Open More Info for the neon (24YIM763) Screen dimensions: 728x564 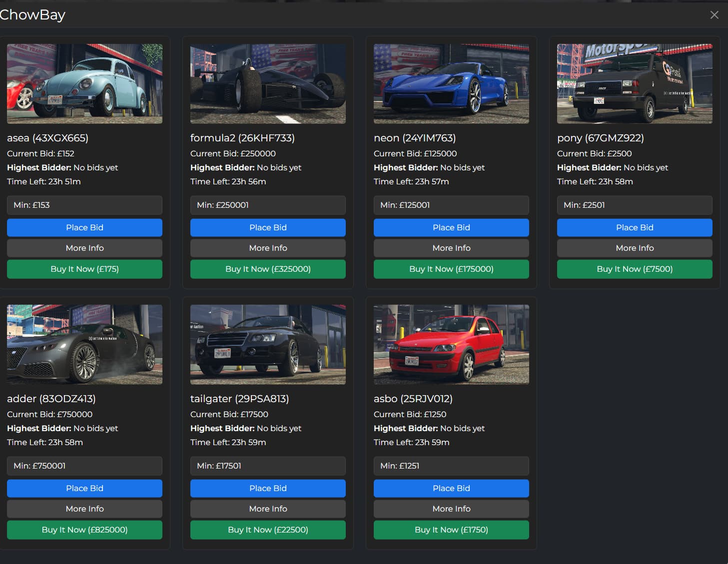[x=451, y=248]
